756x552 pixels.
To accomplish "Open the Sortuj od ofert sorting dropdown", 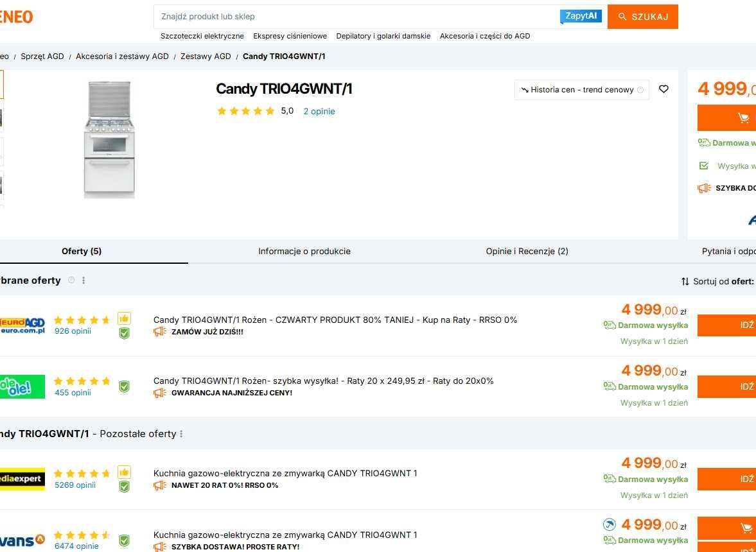I will pyautogui.click(x=718, y=281).
